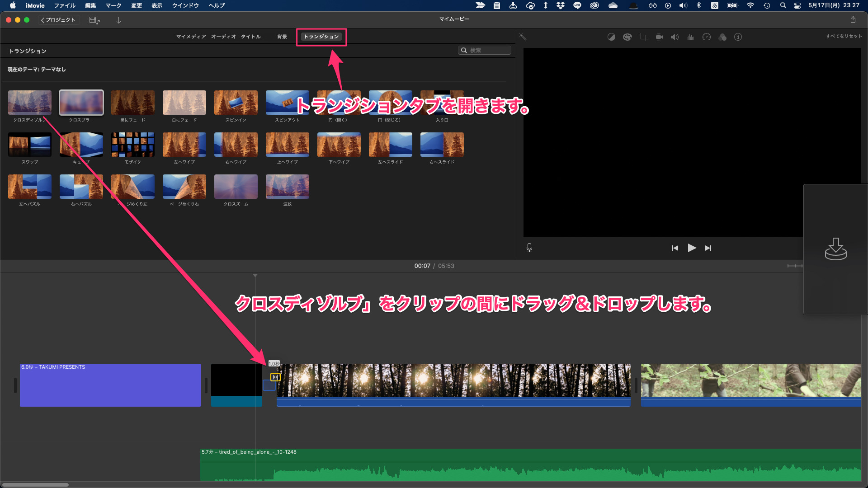Select the 上へワイプ transition thumbnail

pyautogui.click(x=288, y=145)
